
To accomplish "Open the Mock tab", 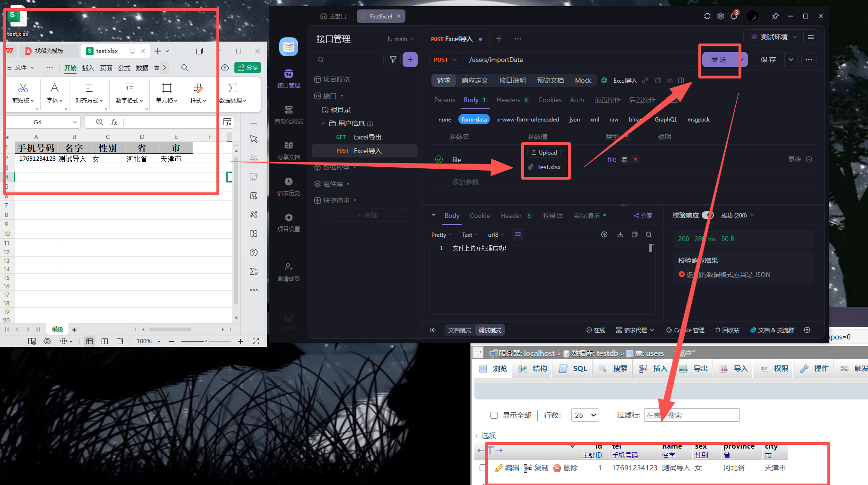I will [x=583, y=80].
